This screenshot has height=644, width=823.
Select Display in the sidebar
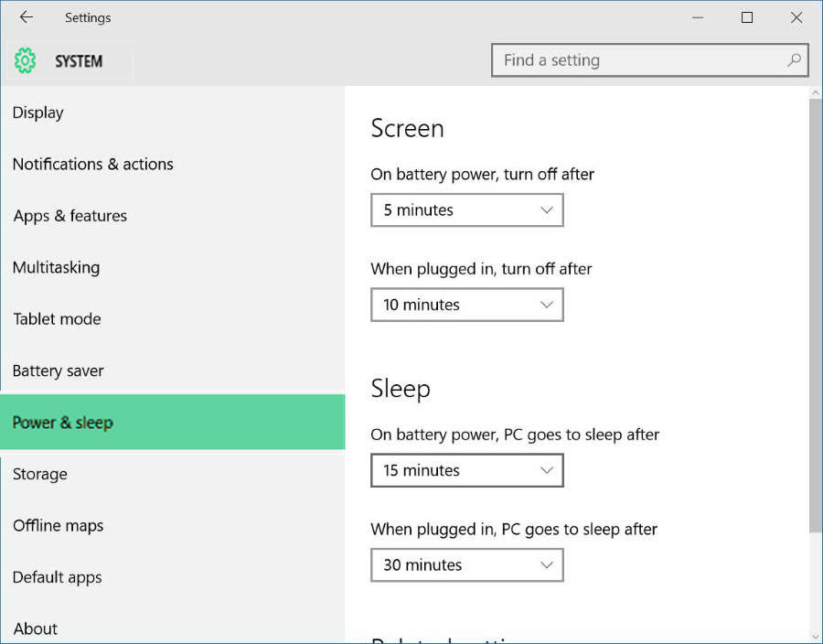coord(37,113)
